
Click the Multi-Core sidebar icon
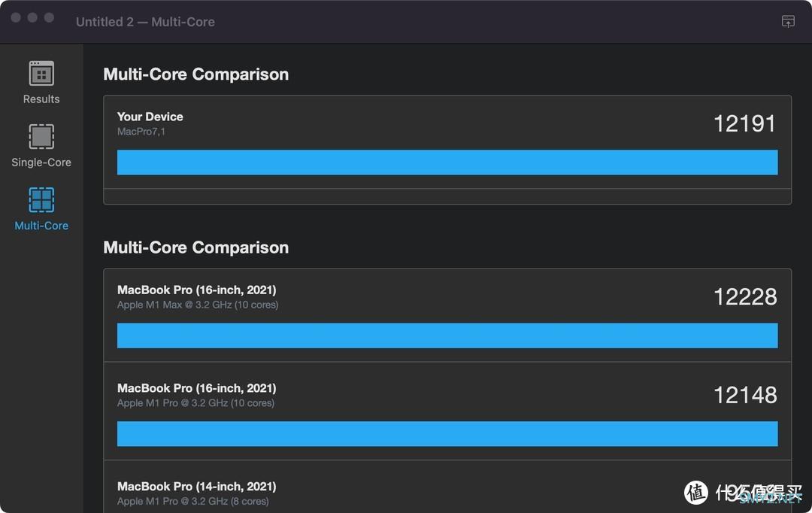coord(41,200)
